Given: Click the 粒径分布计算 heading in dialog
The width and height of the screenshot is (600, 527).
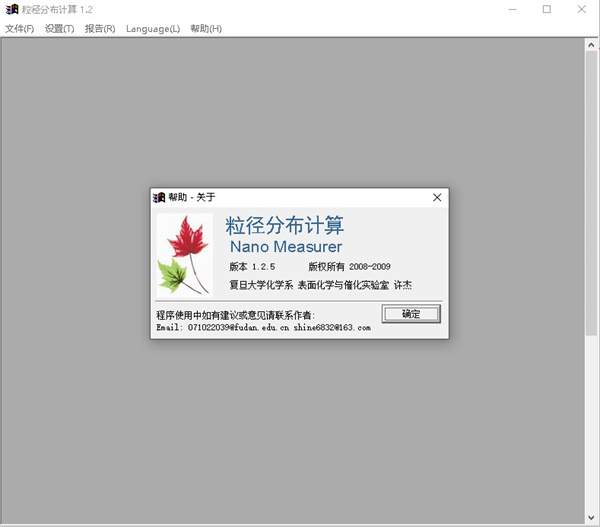Looking at the screenshot, I should [285, 225].
